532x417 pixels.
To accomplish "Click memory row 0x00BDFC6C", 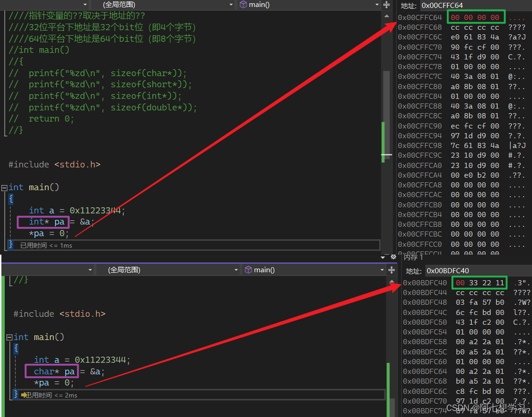I will pyautogui.click(x=467, y=391).
